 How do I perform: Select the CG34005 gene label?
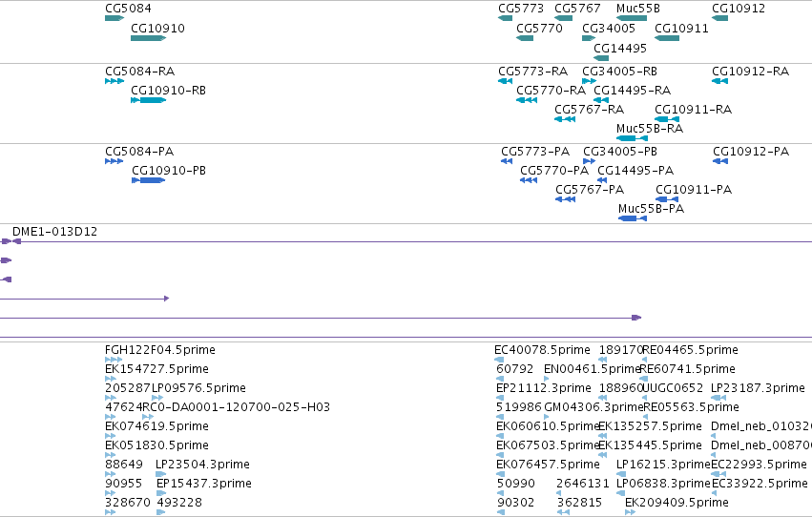609,29
